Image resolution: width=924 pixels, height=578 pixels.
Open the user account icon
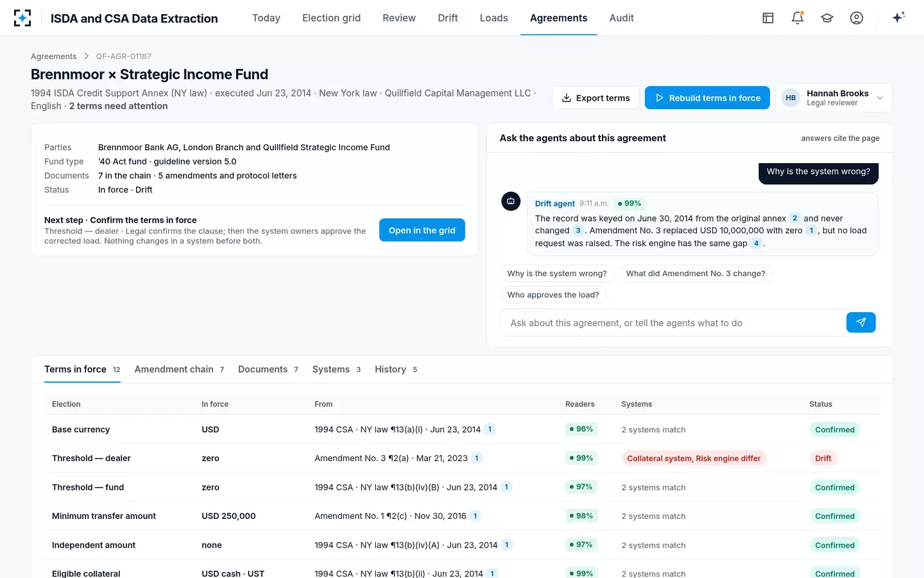(857, 18)
